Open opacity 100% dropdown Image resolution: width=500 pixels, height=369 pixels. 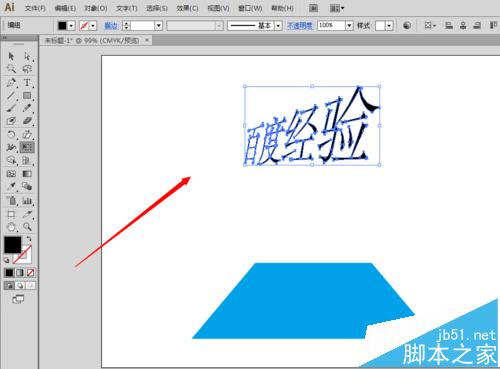point(349,25)
